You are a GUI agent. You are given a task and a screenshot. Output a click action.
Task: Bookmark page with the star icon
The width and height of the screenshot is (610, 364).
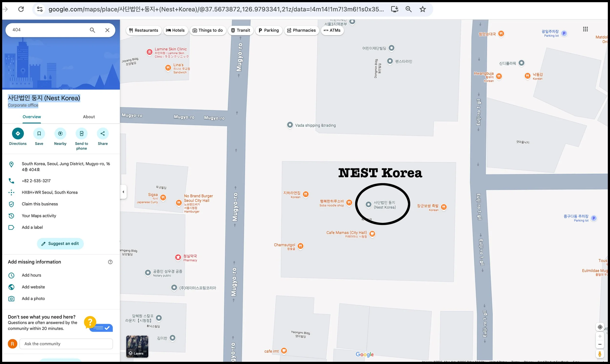(422, 9)
